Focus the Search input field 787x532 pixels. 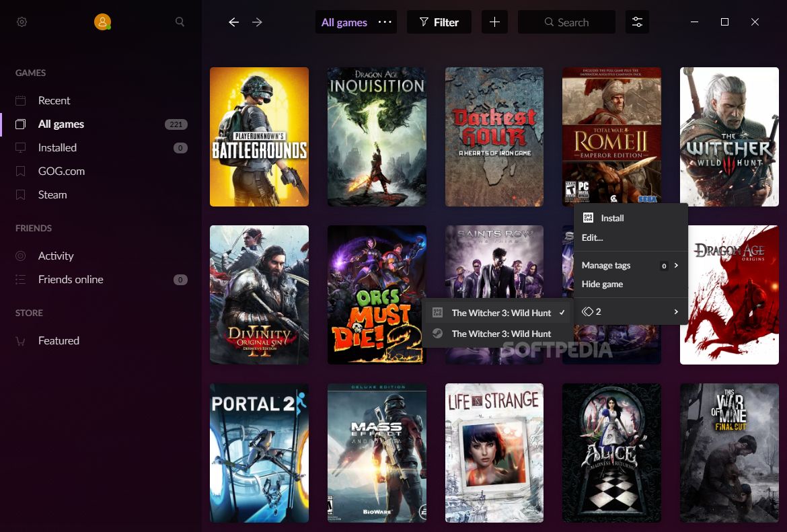coord(566,22)
